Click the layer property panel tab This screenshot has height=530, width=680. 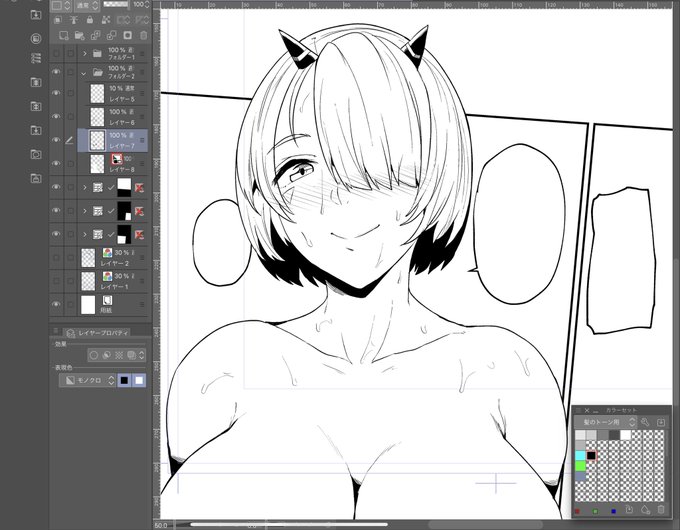click(x=98, y=333)
